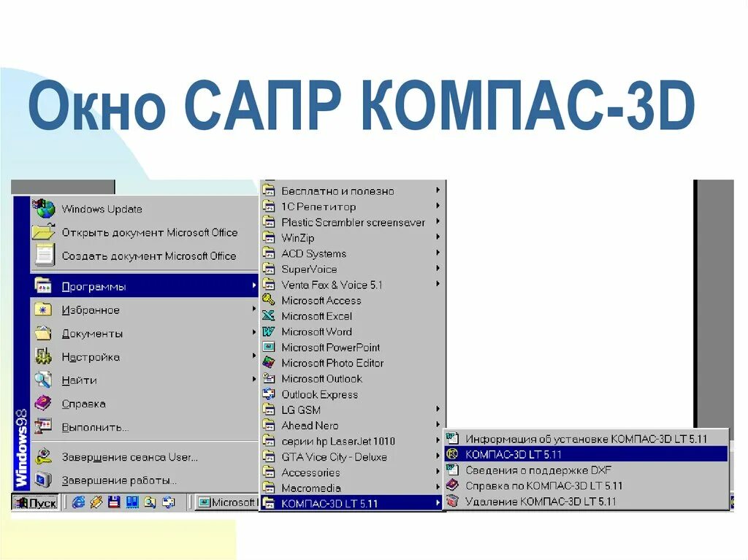748x560 pixels.
Task: Expand Бесплатно и полезно folder
Action: pos(351,191)
